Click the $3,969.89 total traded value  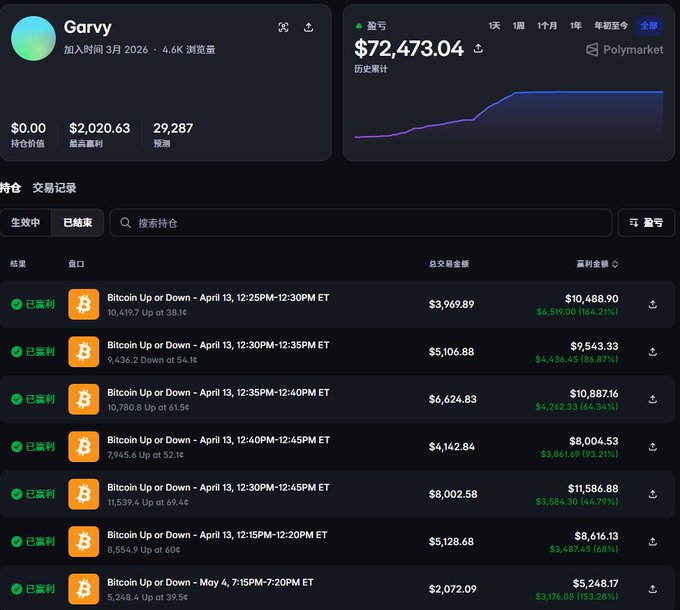pyautogui.click(x=451, y=304)
